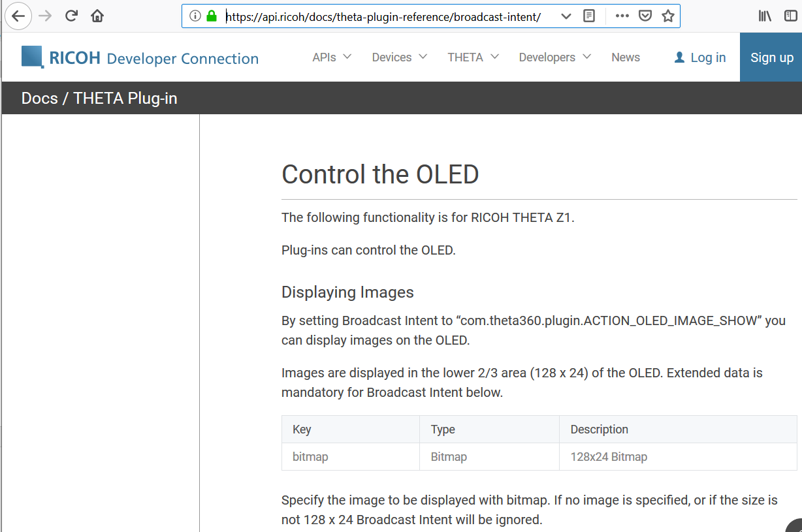Click the green padlock security icon
Viewport: 802px width, 532px height.
[x=211, y=16]
